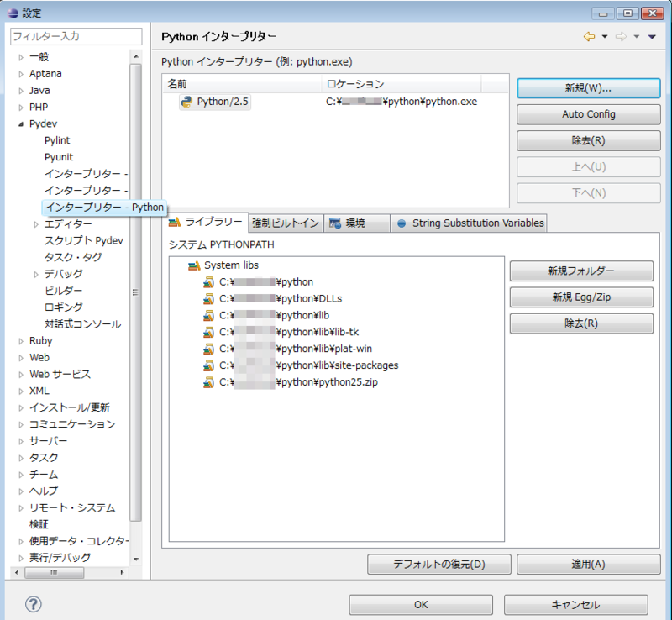Select XML in the preferences tree

click(39, 391)
